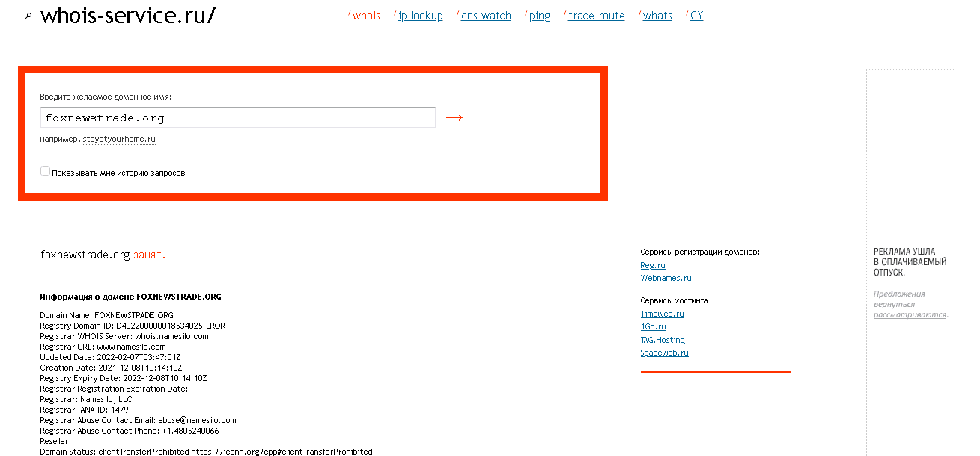Open the CY navigation link
This screenshot has height=456, width=980.
(696, 16)
